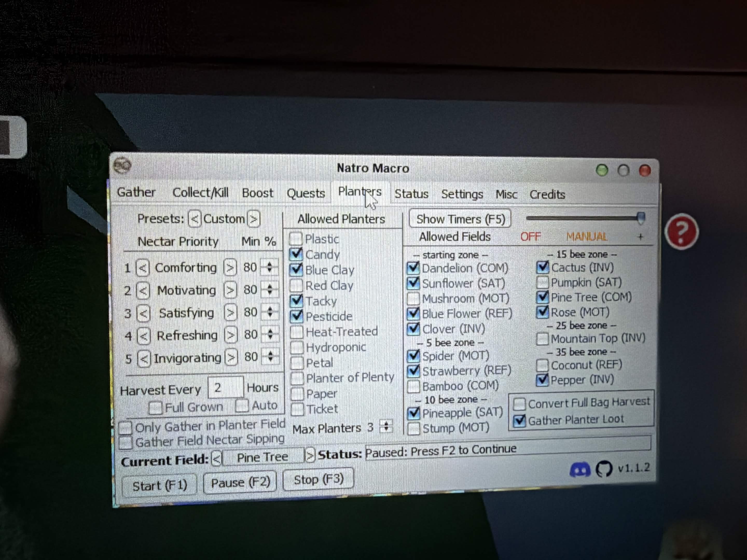Click the plus icon beside MANUAL
Screen dimensions: 747x560
640,237
